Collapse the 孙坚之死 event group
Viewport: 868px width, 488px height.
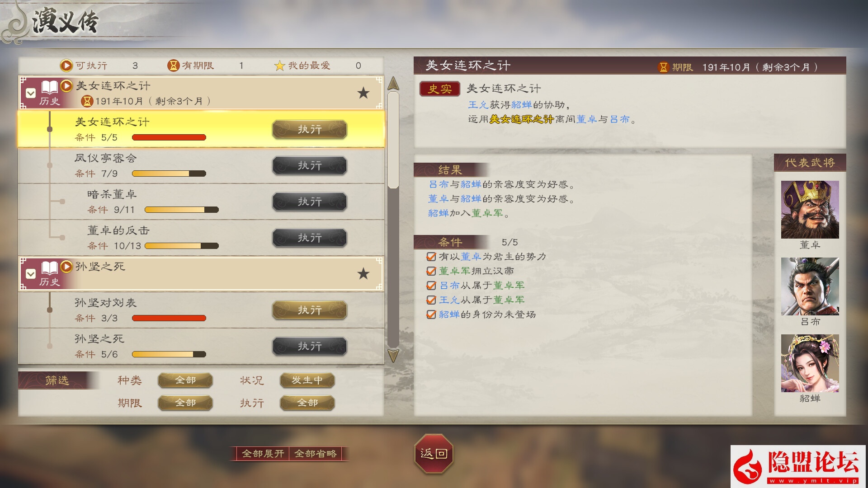31,274
